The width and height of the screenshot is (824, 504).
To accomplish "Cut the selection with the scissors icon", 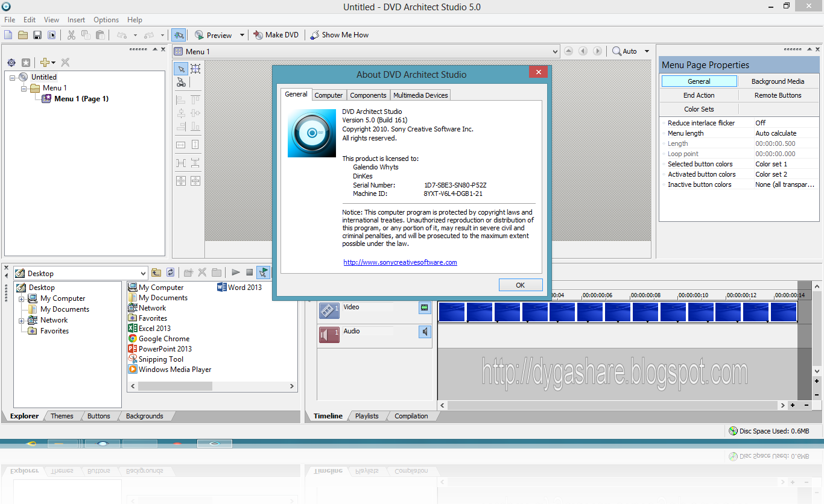I will [71, 35].
